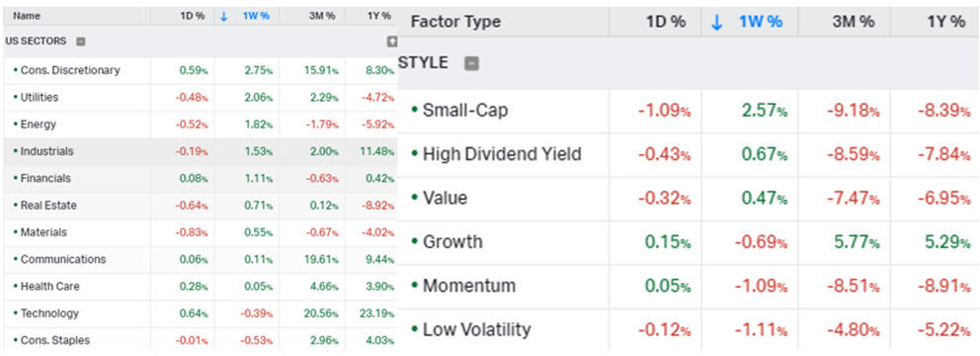Open the Cons. Discretionary sector row
This screenshot has height=356, width=980.
200,70
